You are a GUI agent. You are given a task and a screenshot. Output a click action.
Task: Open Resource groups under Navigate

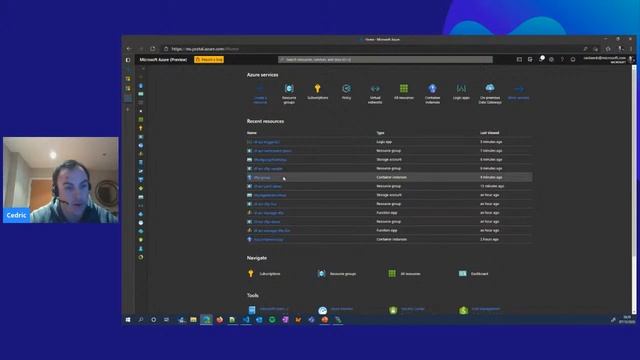pyautogui.click(x=337, y=273)
